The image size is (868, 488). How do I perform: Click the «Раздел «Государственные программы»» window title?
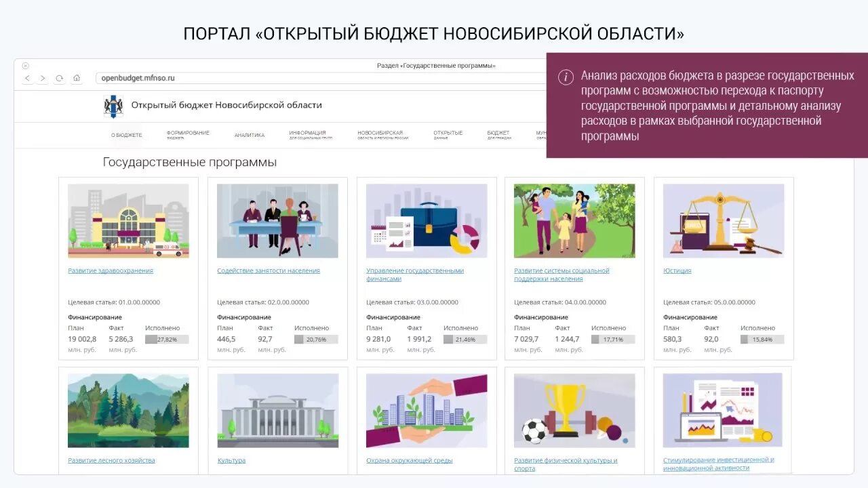[436, 66]
